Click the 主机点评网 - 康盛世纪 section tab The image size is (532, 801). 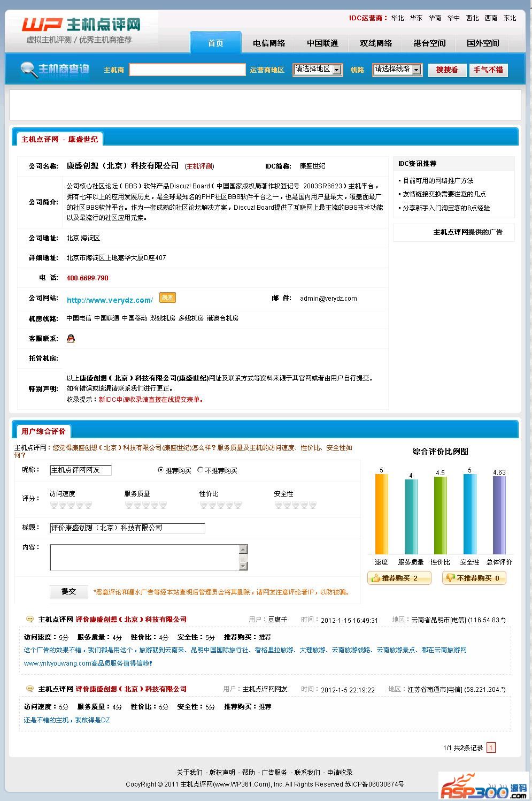(x=59, y=139)
